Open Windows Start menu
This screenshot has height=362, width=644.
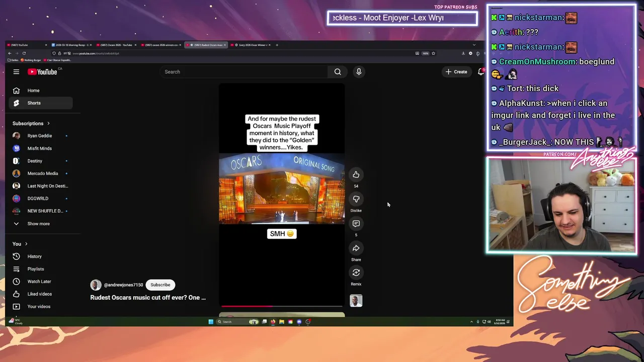(211, 322)
